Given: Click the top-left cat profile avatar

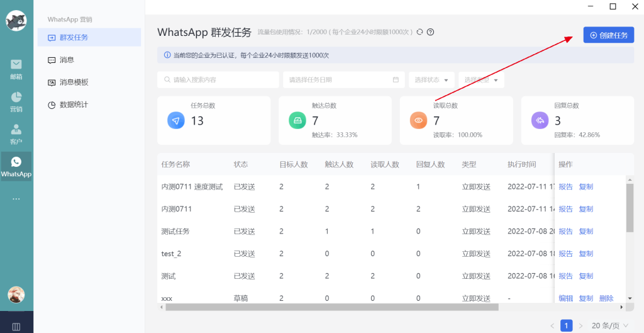Looking at the screenshot, I should (x=16, y=21).
